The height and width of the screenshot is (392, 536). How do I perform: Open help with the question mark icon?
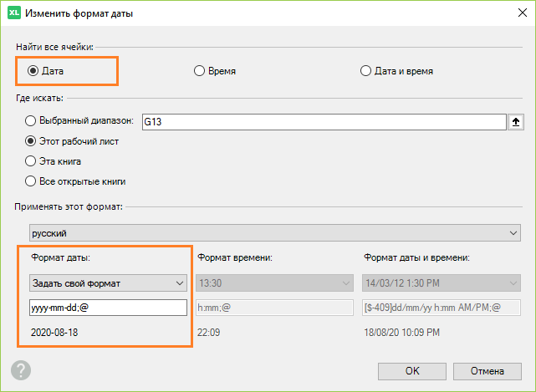point(21,369)
